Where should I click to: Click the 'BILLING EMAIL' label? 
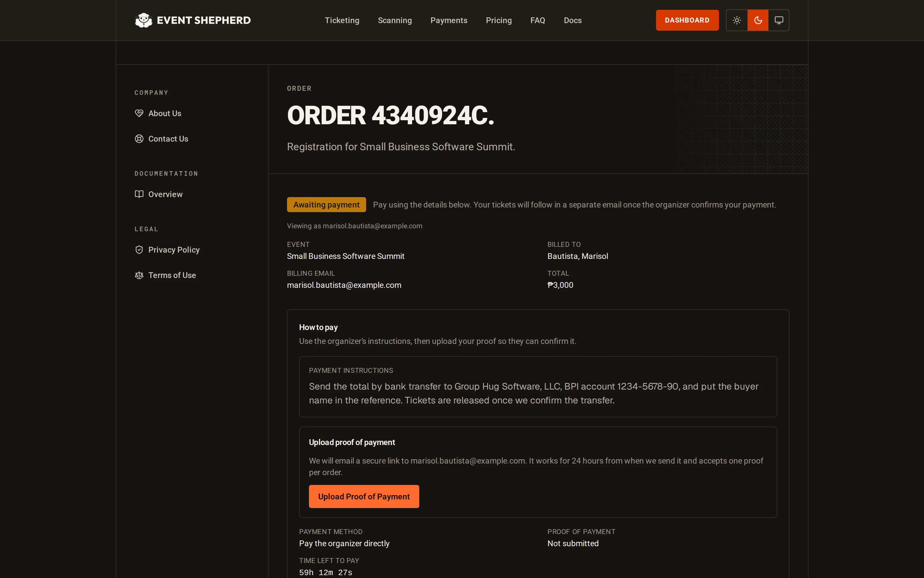(311, 273)
